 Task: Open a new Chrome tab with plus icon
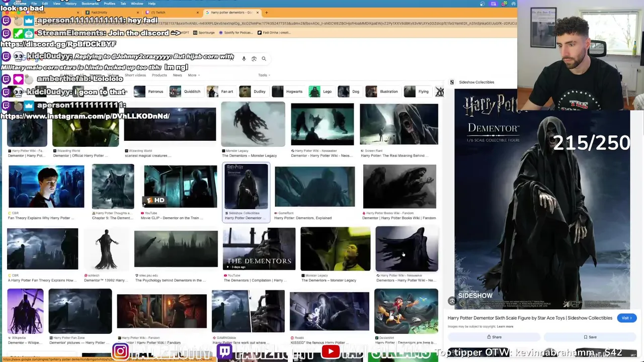(x=266, y=13)
